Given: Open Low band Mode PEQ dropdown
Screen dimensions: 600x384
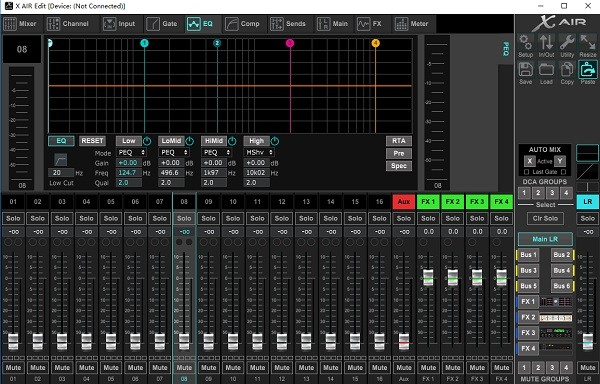Looking at the screenshot, I should 132,152.
